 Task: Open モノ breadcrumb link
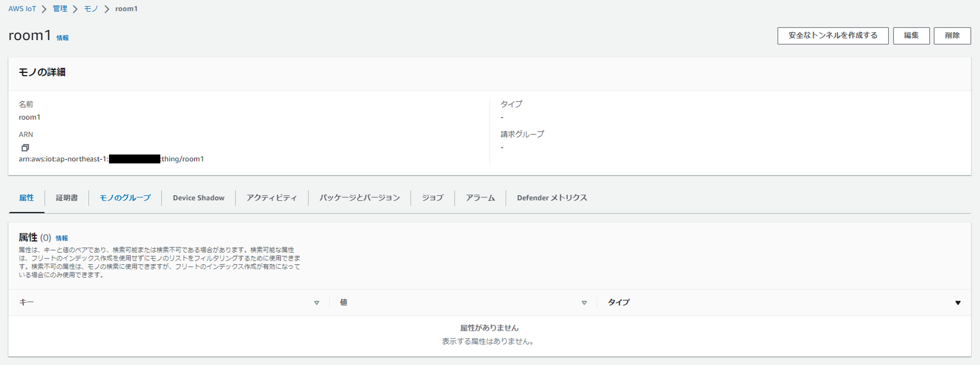91,9
